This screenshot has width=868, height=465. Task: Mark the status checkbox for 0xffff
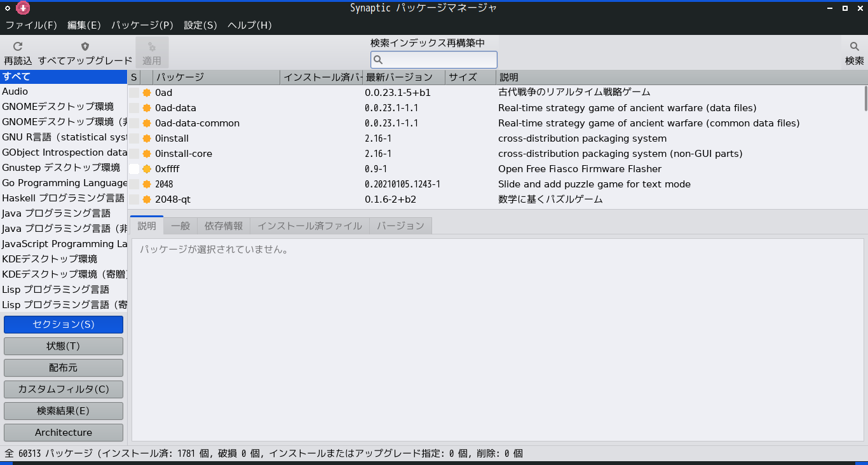coord(134,169)
